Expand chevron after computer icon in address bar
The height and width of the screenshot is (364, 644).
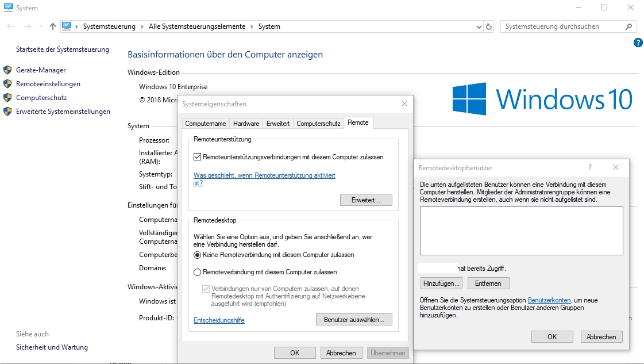(76, 26)
